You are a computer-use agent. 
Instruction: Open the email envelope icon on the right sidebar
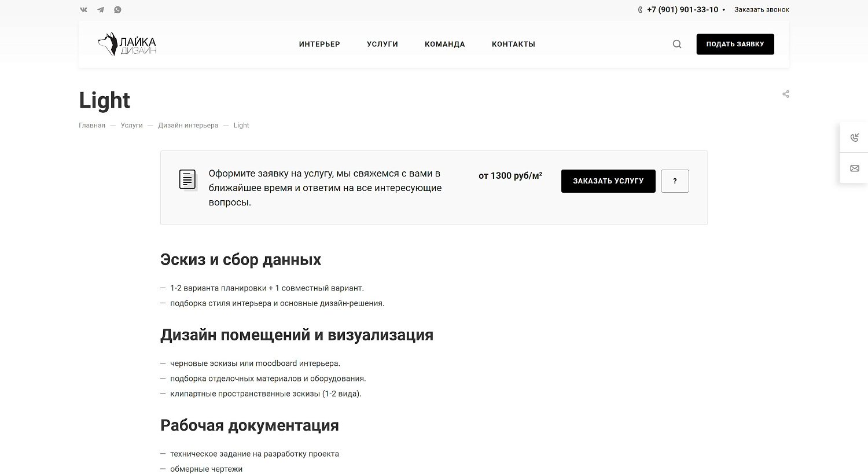[x=855, y=168]
